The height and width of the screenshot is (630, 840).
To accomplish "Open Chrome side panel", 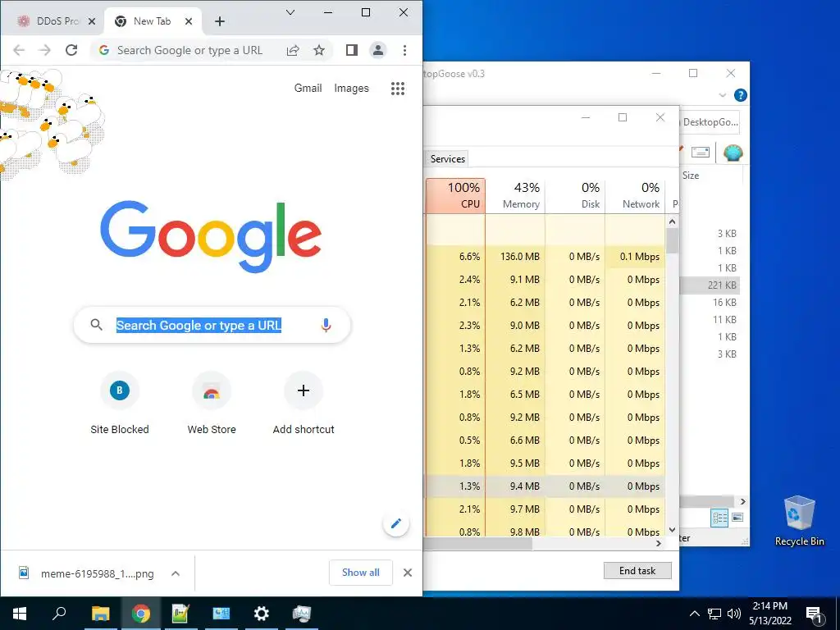I will [351, 50].
